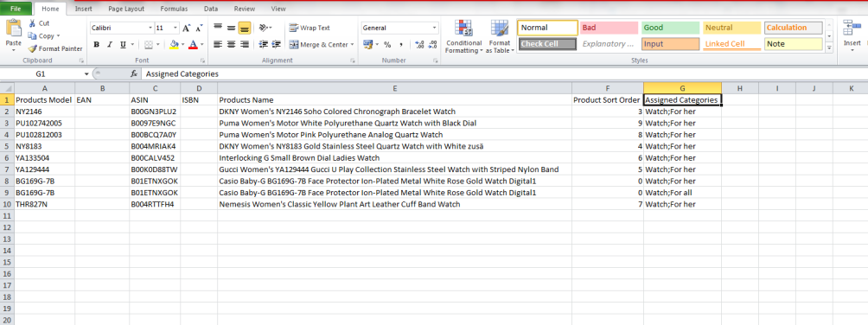Screen dimensions: 868x325
Task: Apply the Check Cell style
Action: (548, 44)
